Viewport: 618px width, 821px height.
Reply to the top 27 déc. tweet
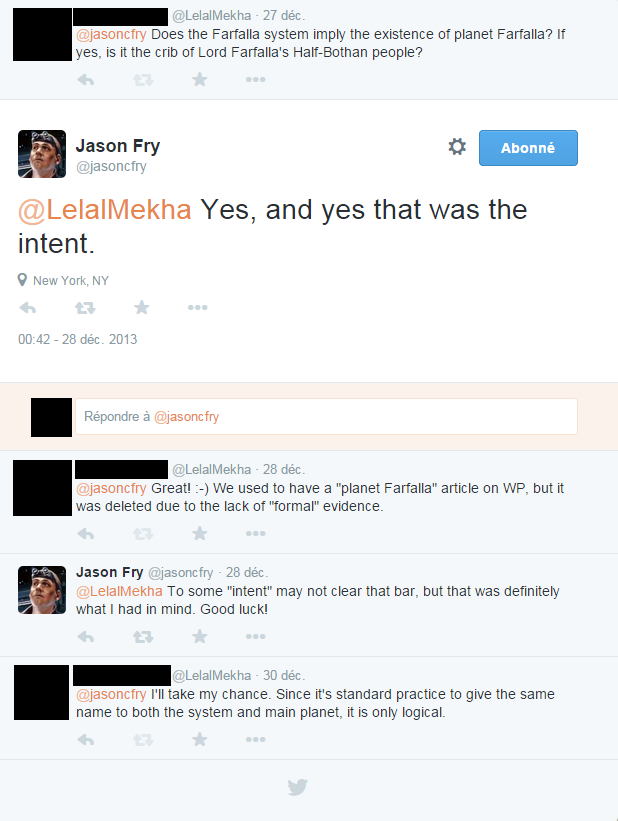[x=85, y=79]
